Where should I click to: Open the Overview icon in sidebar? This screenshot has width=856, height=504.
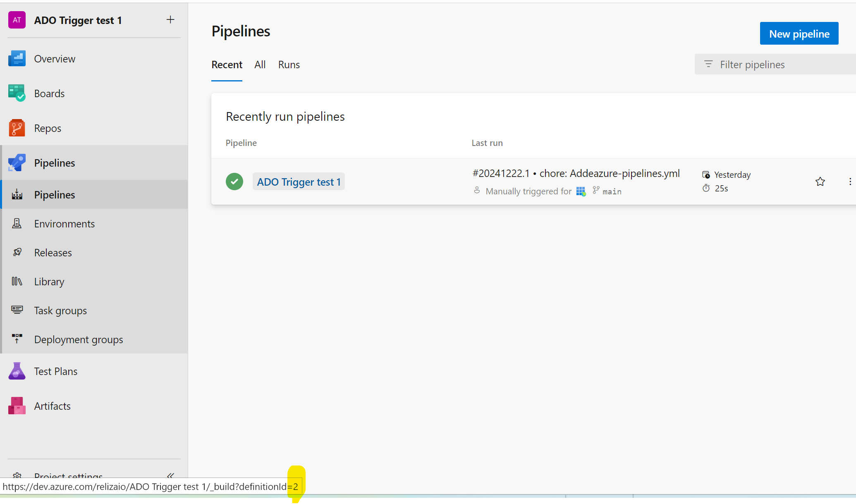click(x=17, y=59)
